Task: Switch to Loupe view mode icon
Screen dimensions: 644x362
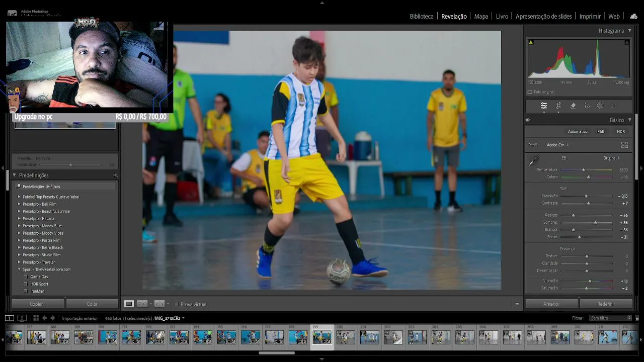Action: point(129,304)
